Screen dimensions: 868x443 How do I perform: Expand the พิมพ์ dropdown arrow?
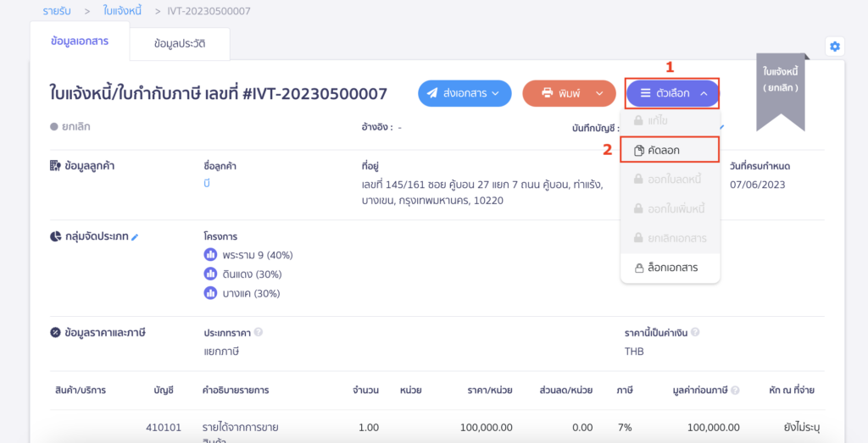click(x=599, y=93)
